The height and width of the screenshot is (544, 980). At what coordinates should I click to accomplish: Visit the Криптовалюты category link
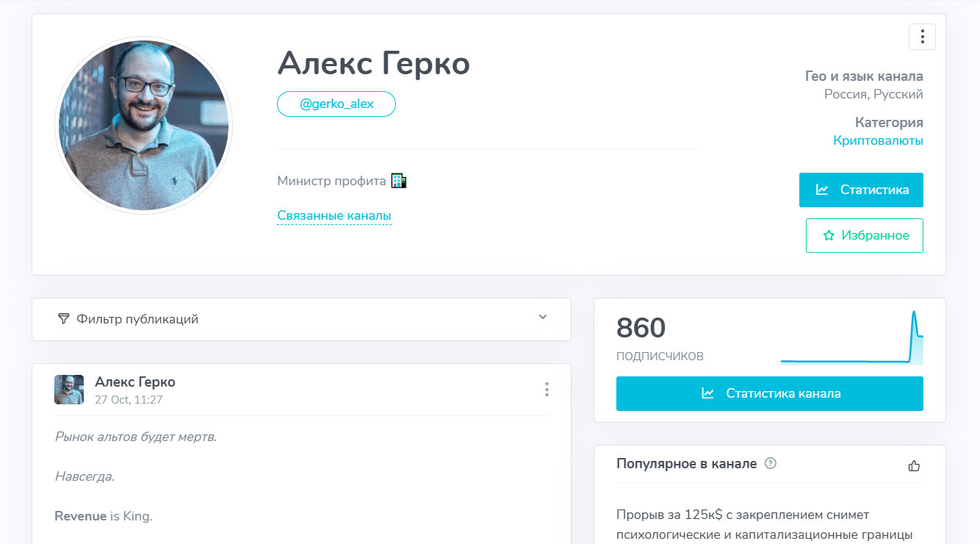coord(878,140)
